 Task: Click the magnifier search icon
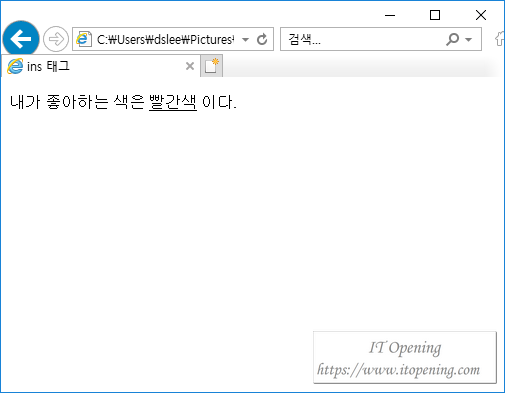[x=452, y=39]
